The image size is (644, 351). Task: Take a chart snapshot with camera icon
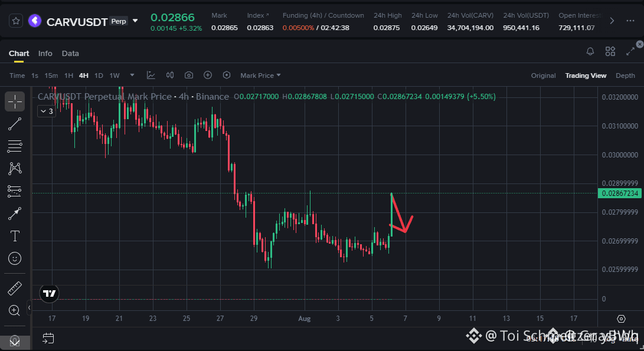coord(189,75)
